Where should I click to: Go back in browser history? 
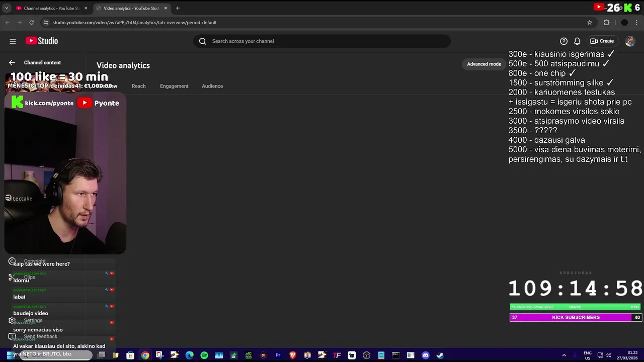click(7, 23)
